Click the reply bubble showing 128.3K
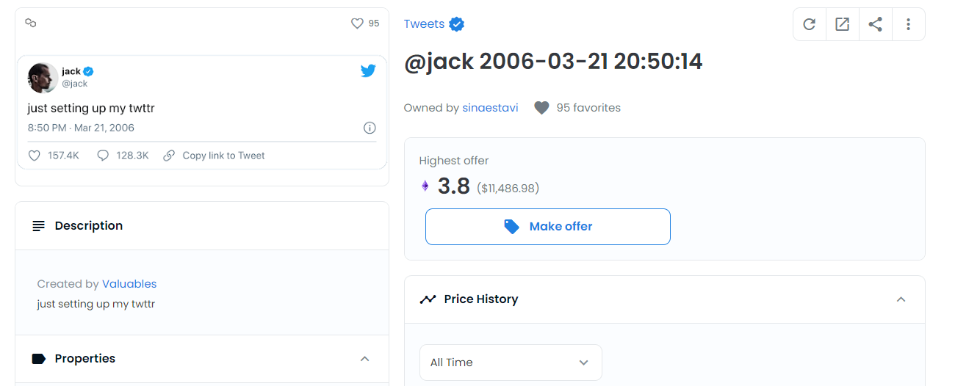The height and width of the screenshot is (386, 980). [103, 156]
